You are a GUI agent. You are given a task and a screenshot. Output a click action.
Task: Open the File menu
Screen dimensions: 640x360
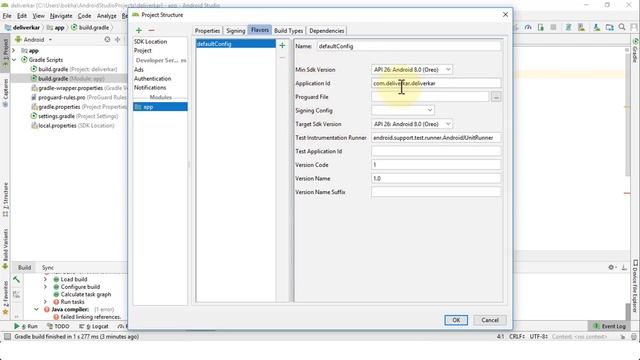[x=7, y=16]
